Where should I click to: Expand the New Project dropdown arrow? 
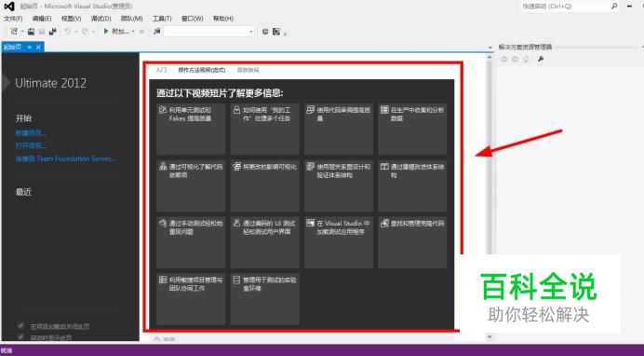click(21, 32)
